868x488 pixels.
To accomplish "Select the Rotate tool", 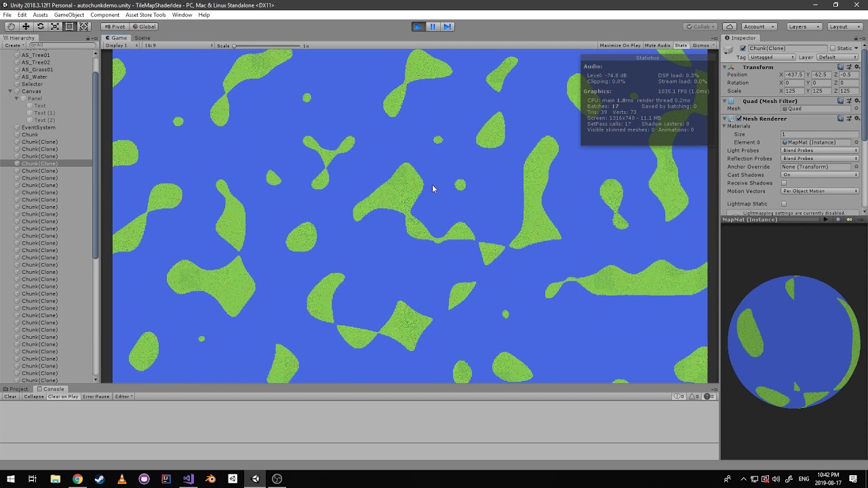I will [41, 26].
